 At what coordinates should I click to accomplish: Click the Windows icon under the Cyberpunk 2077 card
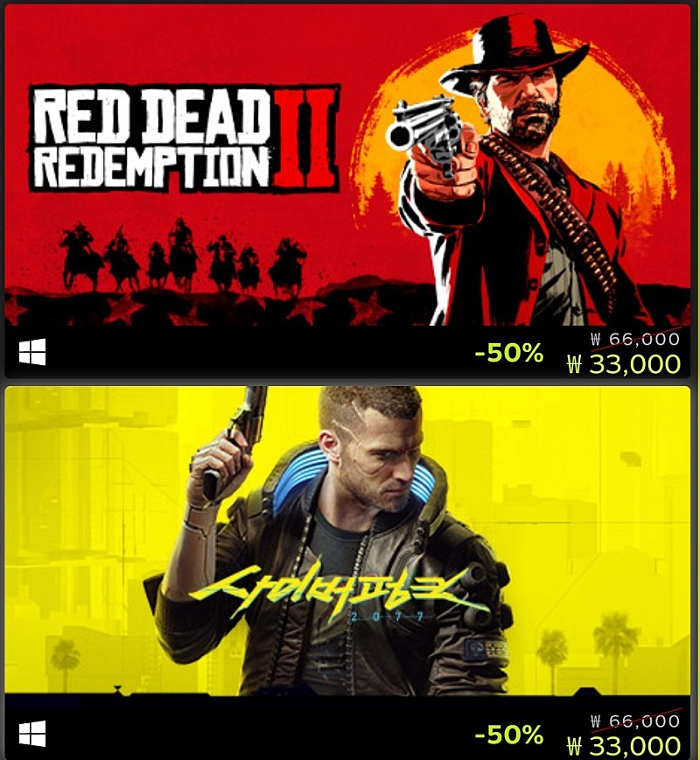pyautogui.click(x=32, y=734)
